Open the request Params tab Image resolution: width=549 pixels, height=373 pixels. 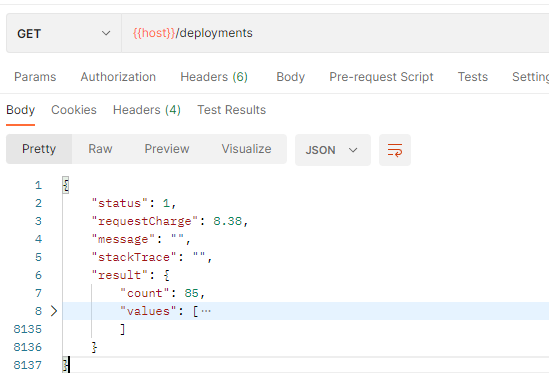coord(35,77)
